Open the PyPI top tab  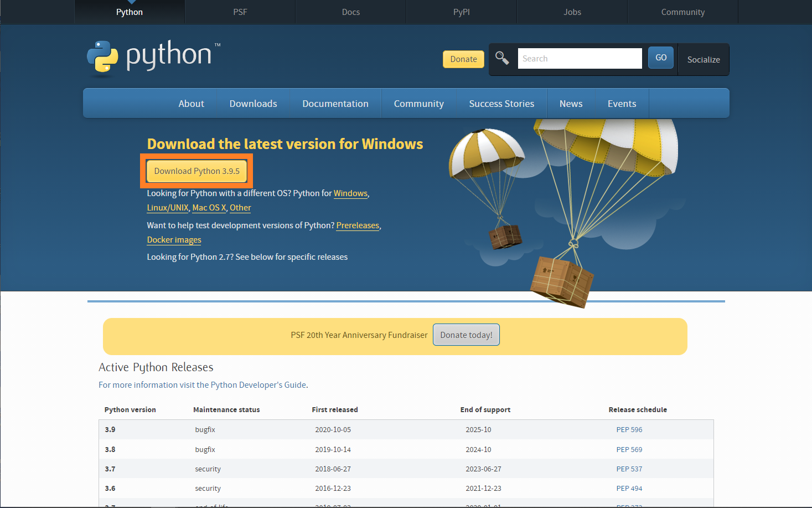click(462, 12)
